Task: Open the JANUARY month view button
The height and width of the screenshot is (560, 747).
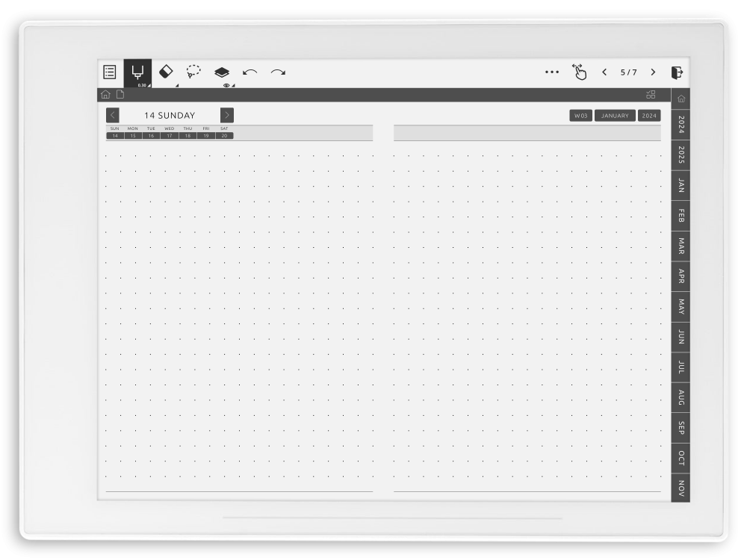Action: 615,116
